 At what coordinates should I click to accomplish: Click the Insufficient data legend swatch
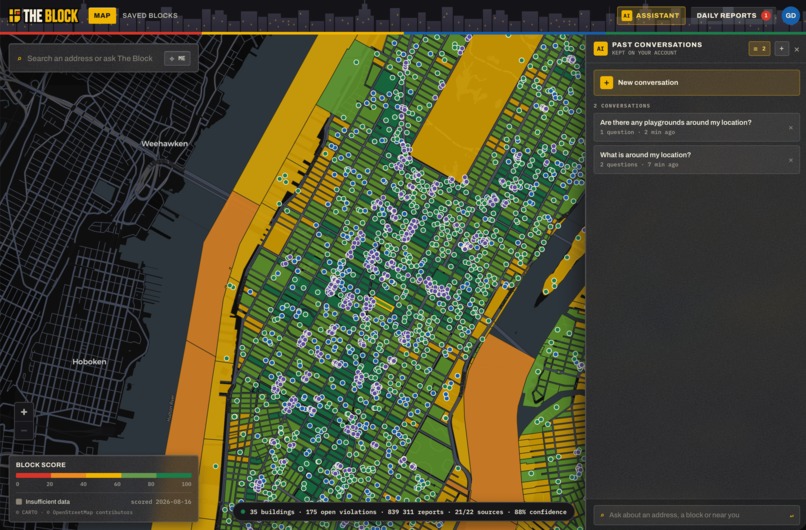[x=19, y=501]
